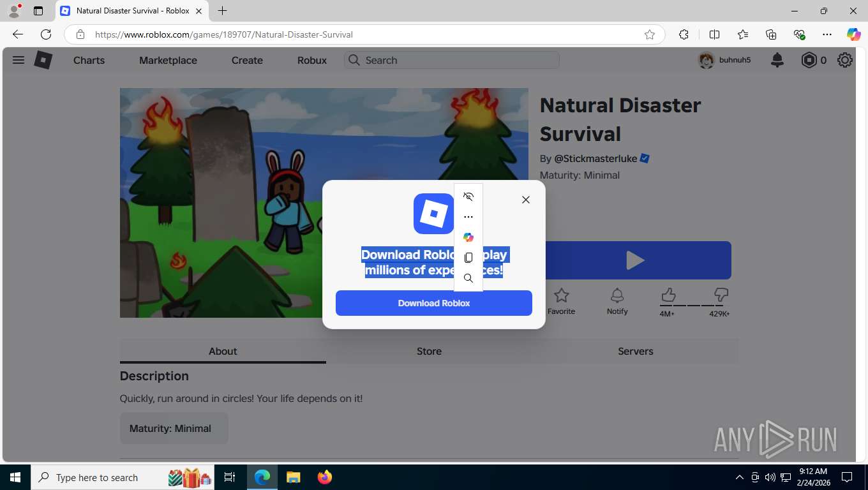Give the game a thumbs up

coord(668,295)
